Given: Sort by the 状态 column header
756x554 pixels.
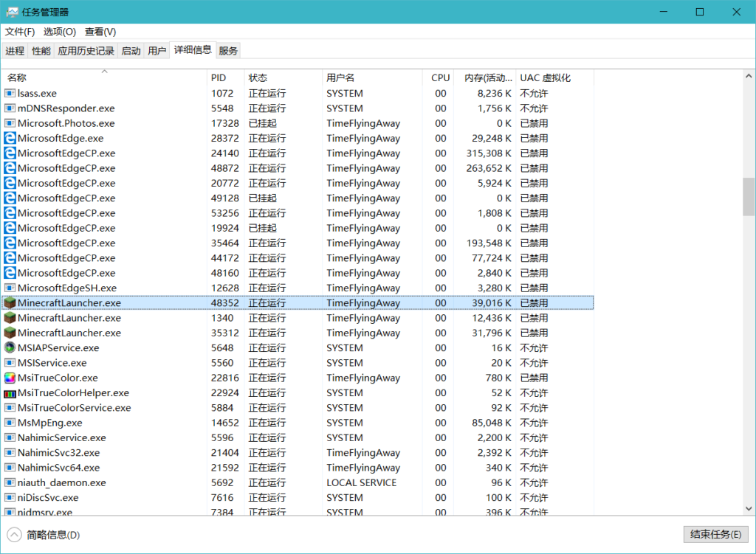Looking at the screenshot, I should point(283,77).
